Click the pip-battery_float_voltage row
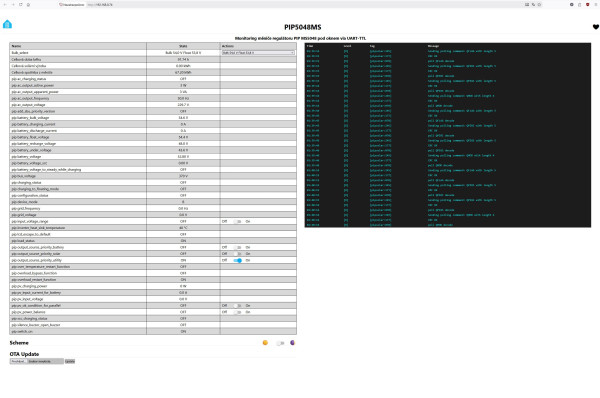Screen dimensions: 600x398 153,137
